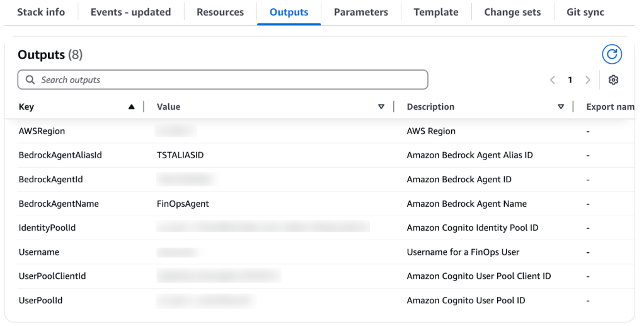The image size is (644, 326).
Task: Open the Description column sort dropdown
Action: click(x=561, y=107)
